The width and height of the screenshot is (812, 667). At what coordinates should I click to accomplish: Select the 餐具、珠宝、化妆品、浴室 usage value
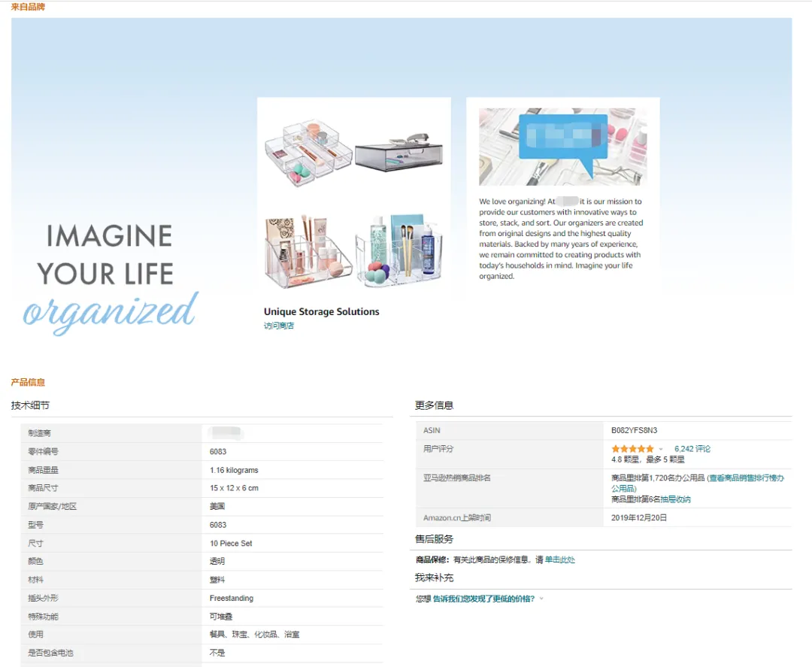[254, 635]
